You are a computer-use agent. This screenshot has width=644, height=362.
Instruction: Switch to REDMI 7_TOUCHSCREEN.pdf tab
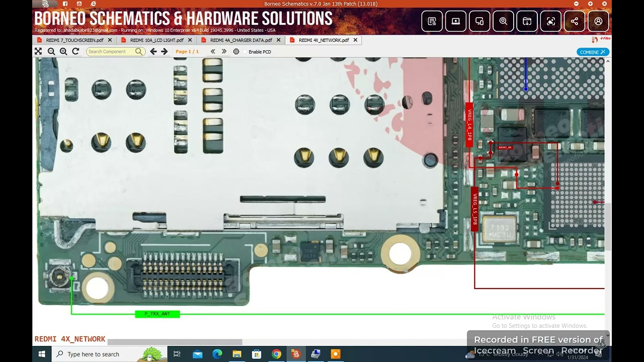click(74, 40)
